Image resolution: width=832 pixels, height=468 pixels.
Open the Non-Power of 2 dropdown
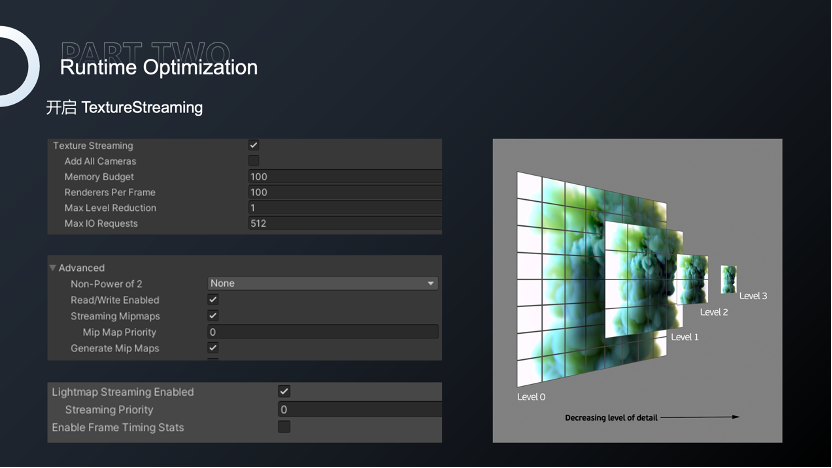323,283
